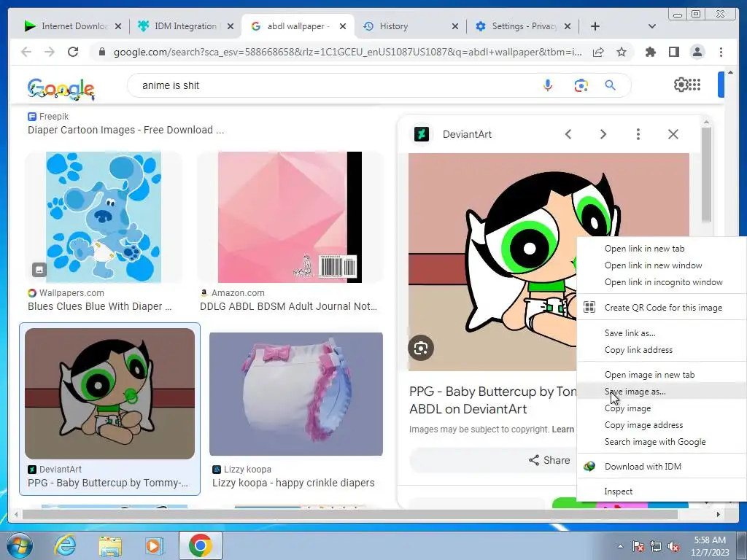Choose Open link in incognito window
Viewport: 747px width, 560px height.
pyautogui.click(x=662, y=282)
